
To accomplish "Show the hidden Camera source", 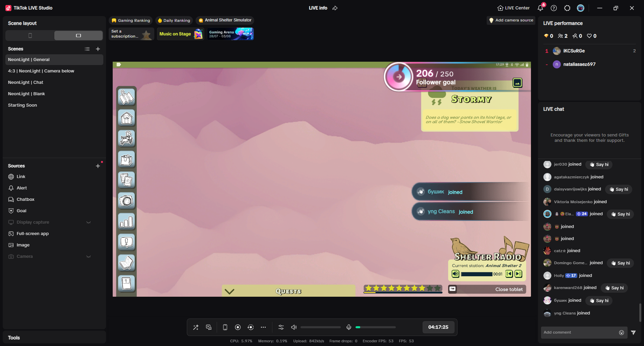I will (x=89, y=256).
